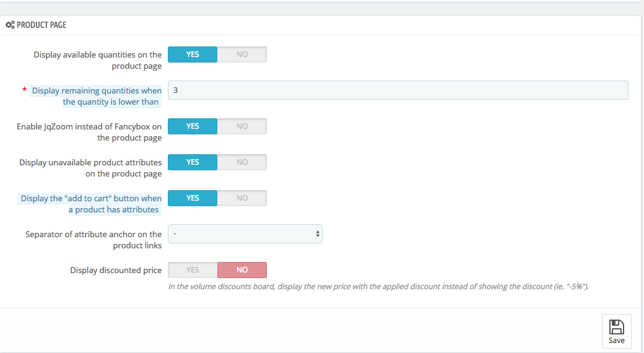The height and width of the screenshot is (353, 644).
Task: Enable Display discounted price with YES
Action: [x=193, y=270]
